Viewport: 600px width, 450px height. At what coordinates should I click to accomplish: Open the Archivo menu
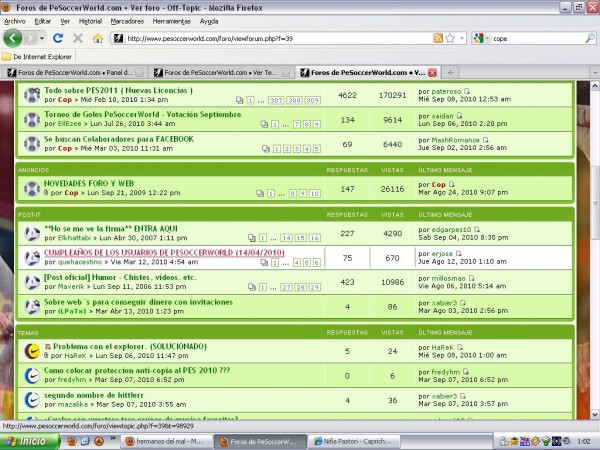pos(15,21)
